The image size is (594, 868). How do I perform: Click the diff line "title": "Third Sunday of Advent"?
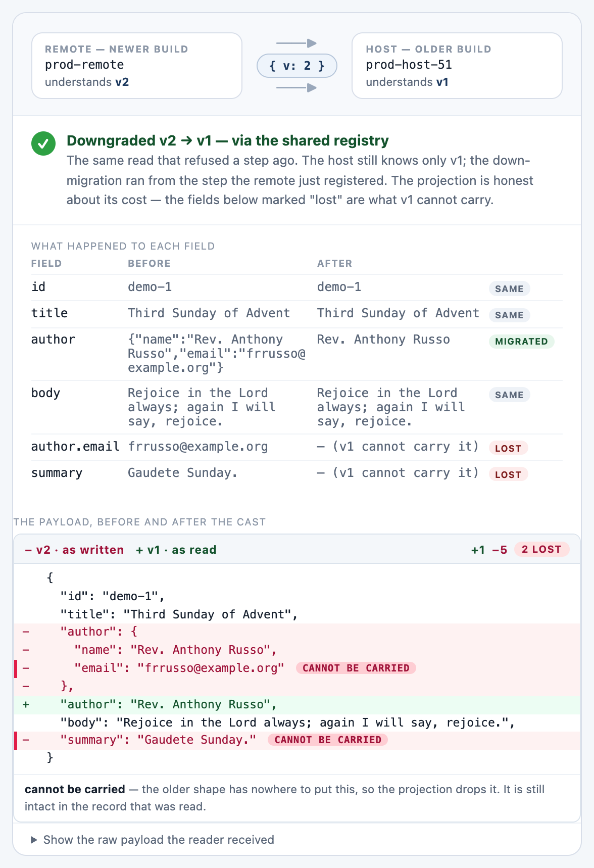(x=297, y=614)
